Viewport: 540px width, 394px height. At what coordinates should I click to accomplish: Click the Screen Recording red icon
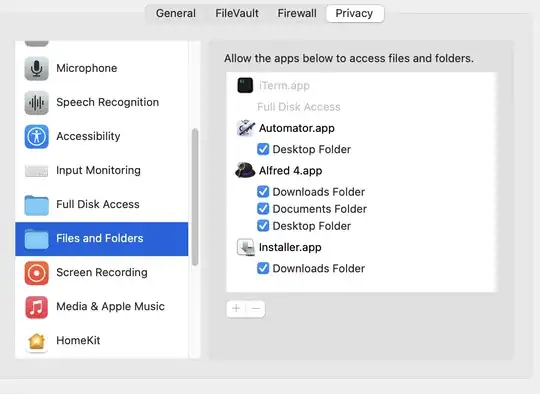coord(37,273)
